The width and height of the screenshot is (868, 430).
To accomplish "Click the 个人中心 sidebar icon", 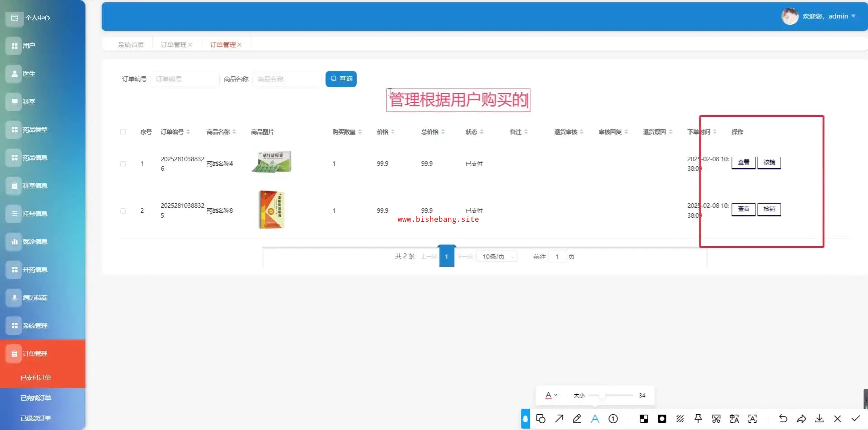I will tap(14, 18).
